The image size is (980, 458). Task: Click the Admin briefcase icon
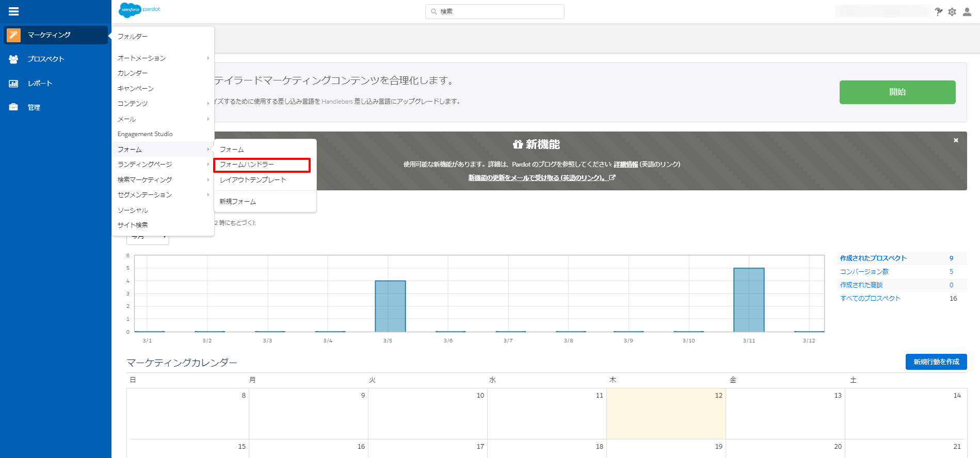coord(13,107)
